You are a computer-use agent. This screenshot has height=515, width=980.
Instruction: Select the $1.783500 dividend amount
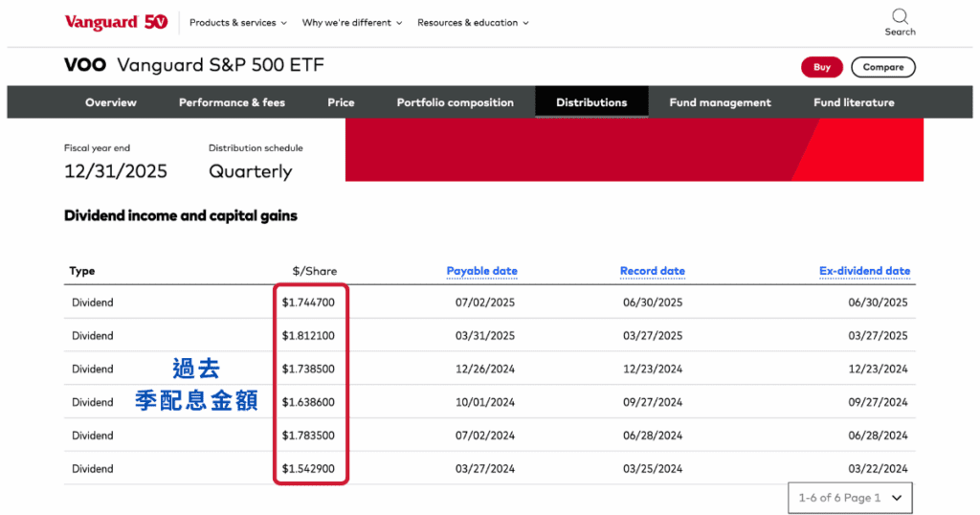pyautogui.click(x=308, y=436)
